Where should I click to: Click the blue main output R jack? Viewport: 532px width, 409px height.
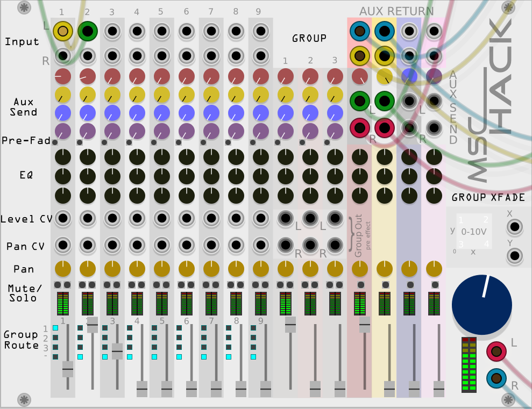point(496,378)
